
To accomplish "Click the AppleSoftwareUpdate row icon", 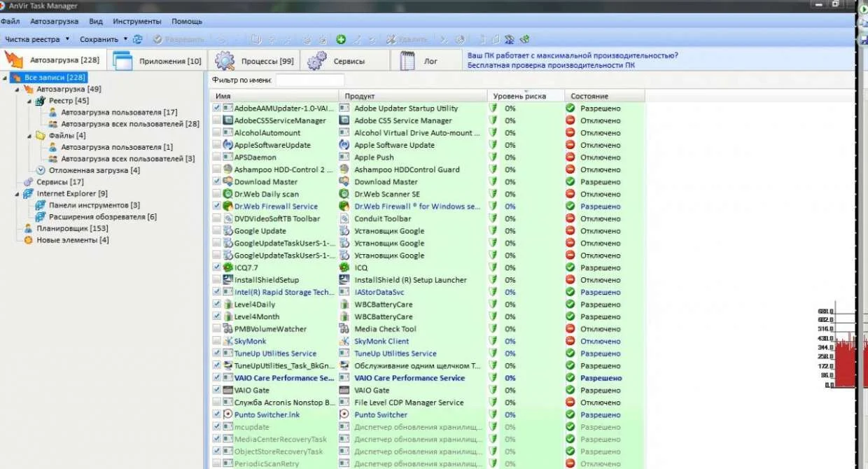I will [x=227, y=145].
